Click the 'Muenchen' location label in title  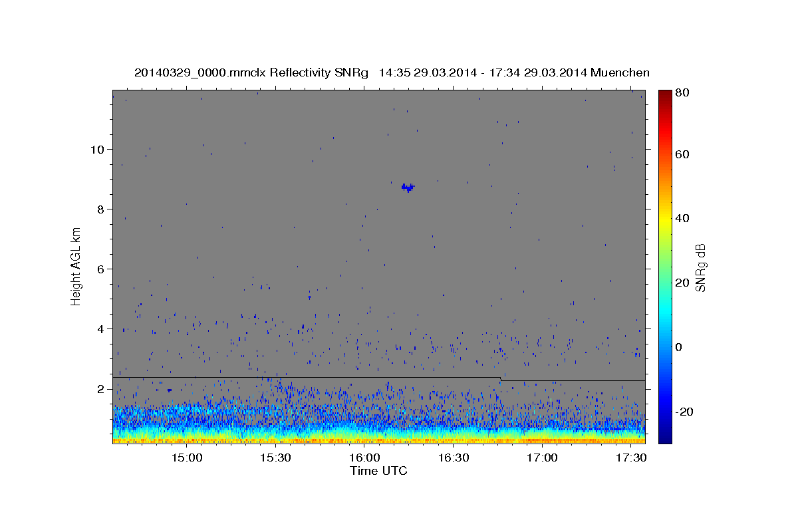(620, 72)
